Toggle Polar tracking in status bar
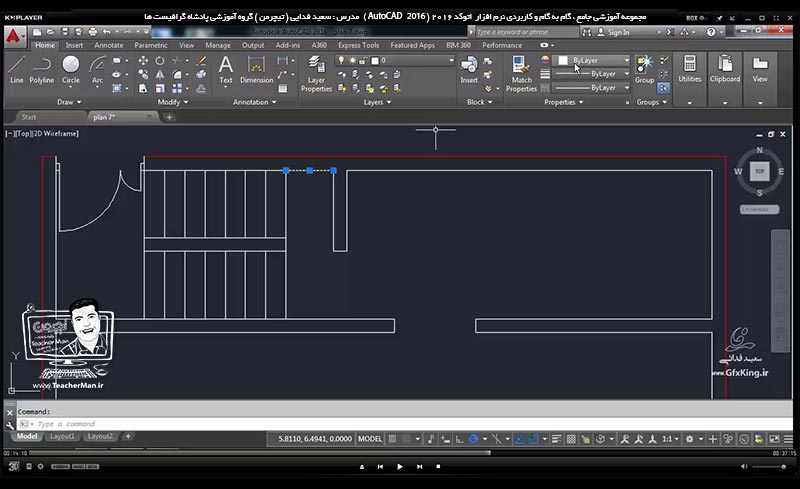This screenshot has width=800, height=489. [473, 438]
